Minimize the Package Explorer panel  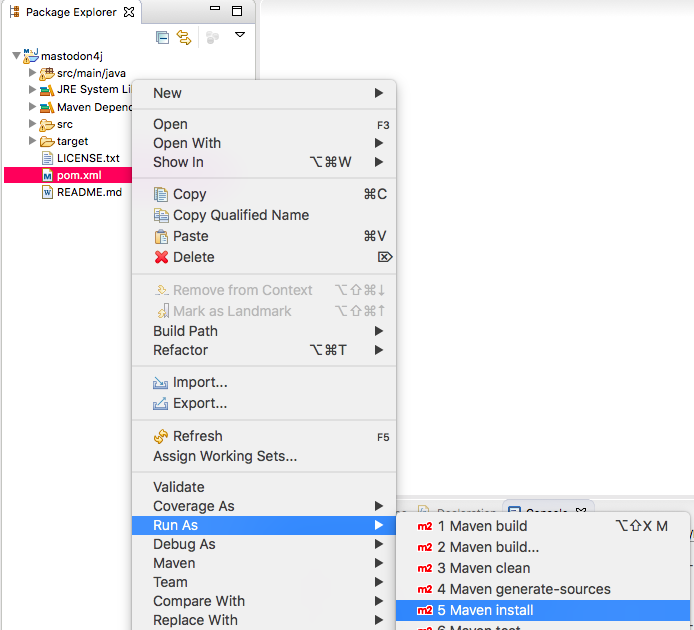point(215,8)
